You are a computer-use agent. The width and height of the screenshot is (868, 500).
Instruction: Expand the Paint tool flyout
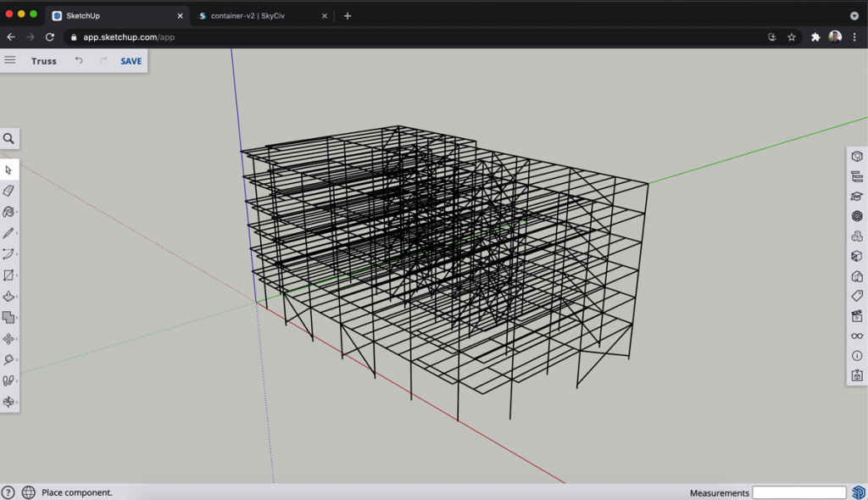coord(8,212)
